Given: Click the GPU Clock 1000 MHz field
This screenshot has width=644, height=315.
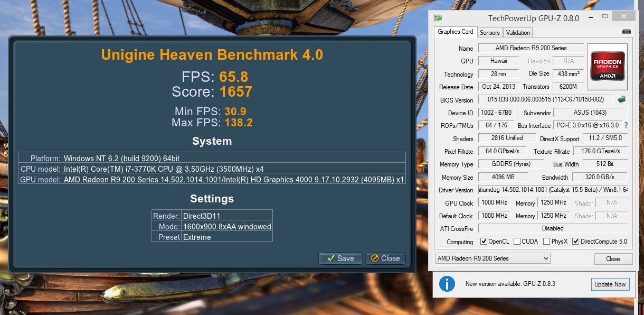Looking at the screenshot, I should pos(494,203).
